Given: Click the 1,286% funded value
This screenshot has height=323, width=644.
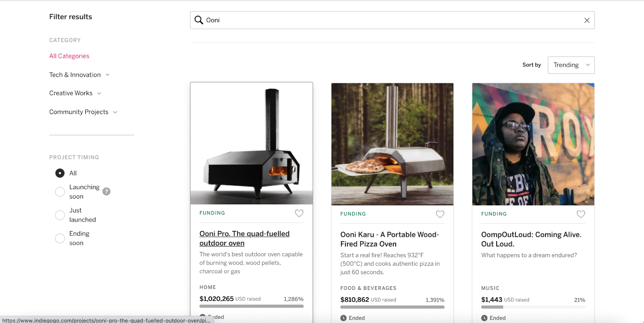Looking at the screenshot, I should (x=293, y=299).
